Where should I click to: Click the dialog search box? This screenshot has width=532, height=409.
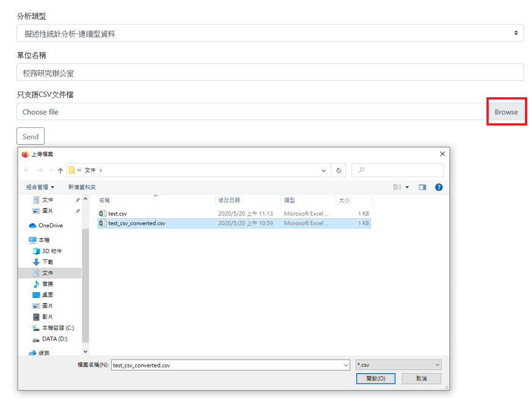point(398,170)
